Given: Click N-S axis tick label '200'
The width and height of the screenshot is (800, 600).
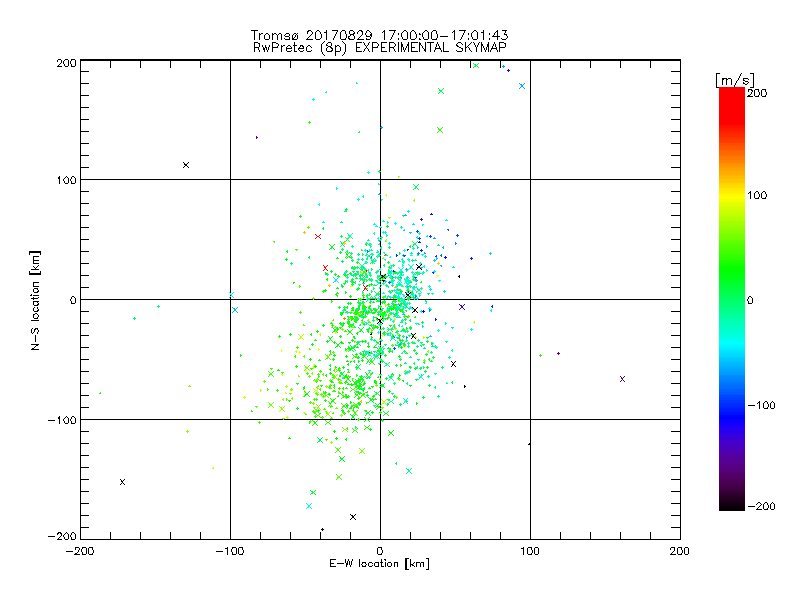Looking at the screenshot, I should point(66,63).
